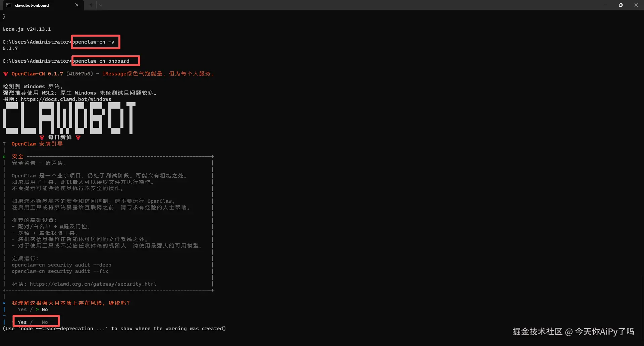Image resolution: width=644 pixels, height=346 pixels.
Task: Click the terminal icon on clawdbot-onboard tab
Action: click(x=9, y=5)
